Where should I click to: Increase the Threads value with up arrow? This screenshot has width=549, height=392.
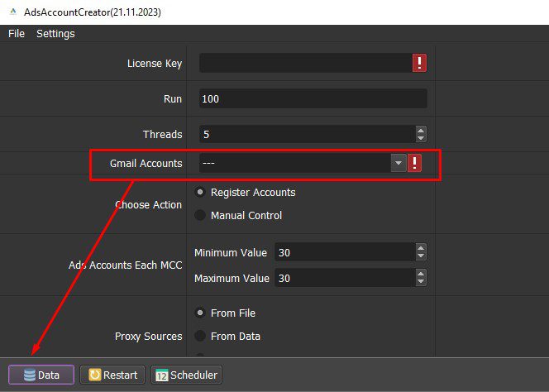coord(421,130)
